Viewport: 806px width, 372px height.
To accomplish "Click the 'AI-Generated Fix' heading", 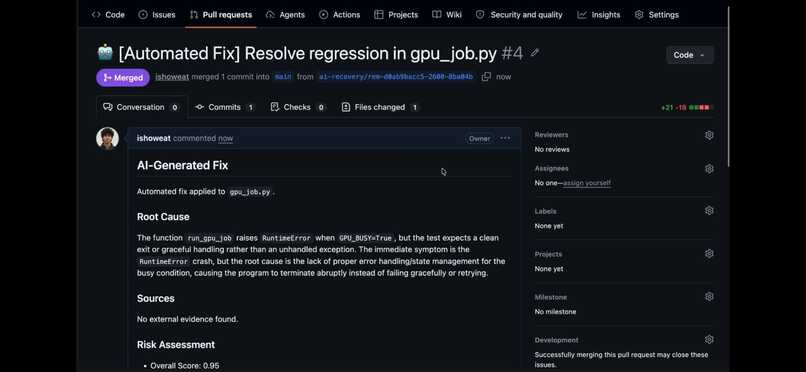I will pos(182,165).
